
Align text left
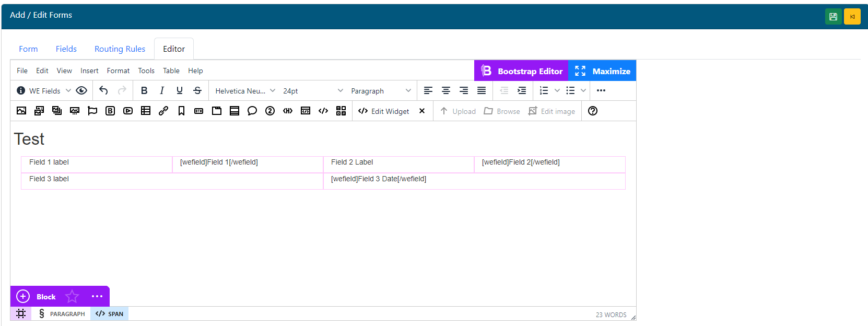[428, 90]
